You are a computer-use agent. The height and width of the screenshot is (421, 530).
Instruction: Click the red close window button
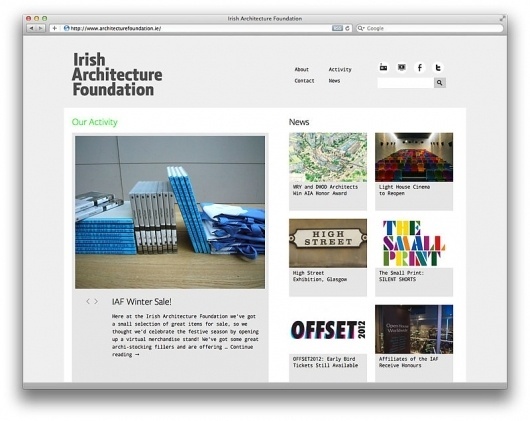pos(28,19)
